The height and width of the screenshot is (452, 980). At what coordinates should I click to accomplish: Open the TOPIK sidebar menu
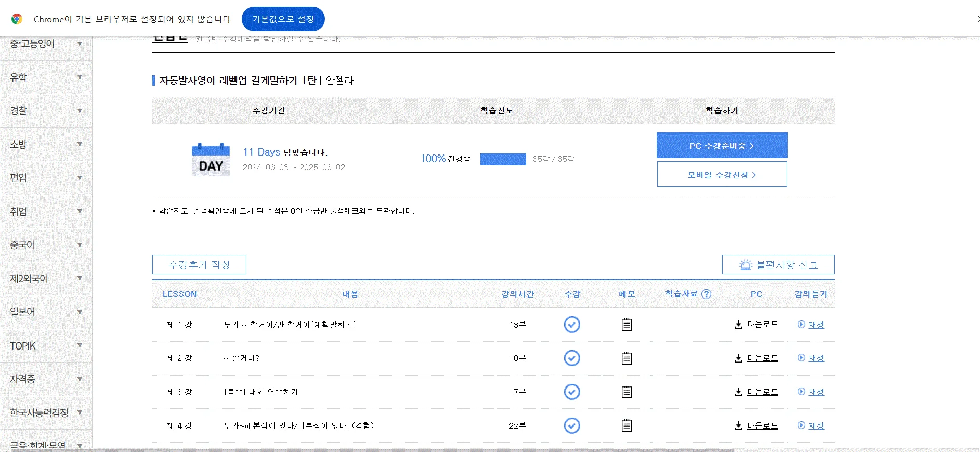[x=46, y=346]
